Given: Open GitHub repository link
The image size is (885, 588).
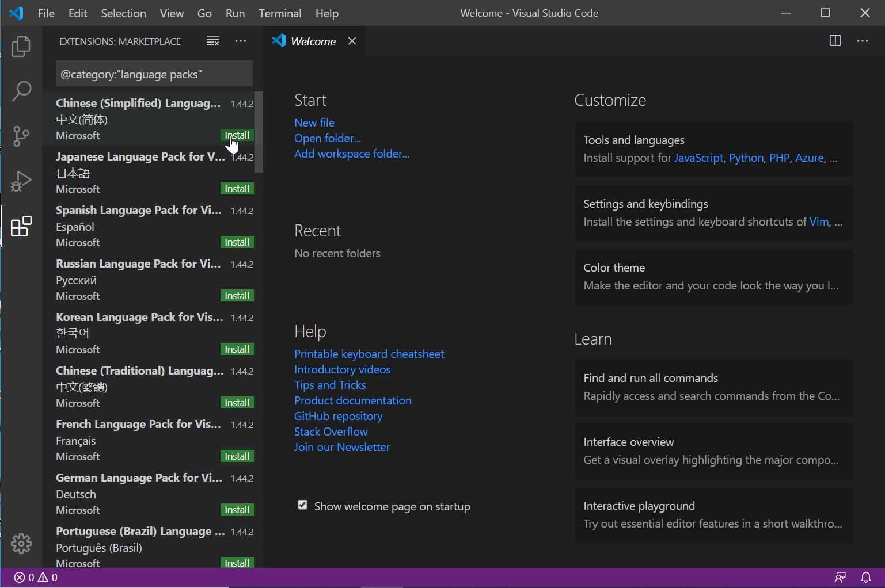Looking at the screenshot, I should click(338, 416).
